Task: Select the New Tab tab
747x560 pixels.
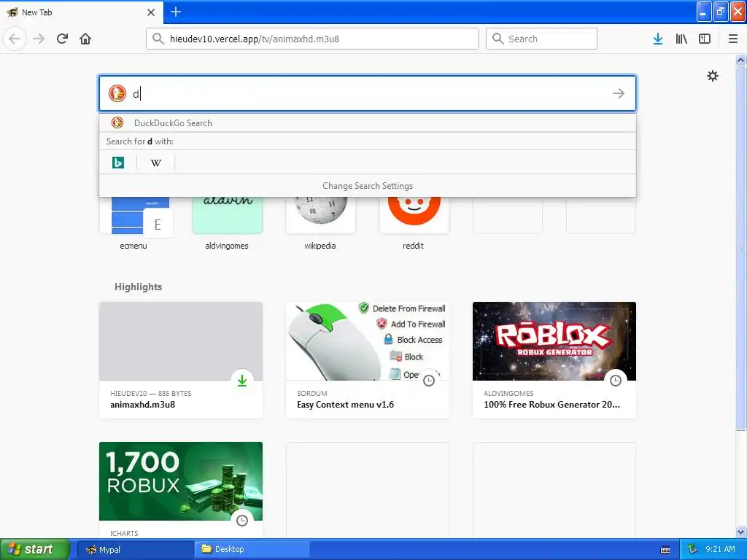Action: [x=81, y=12]
